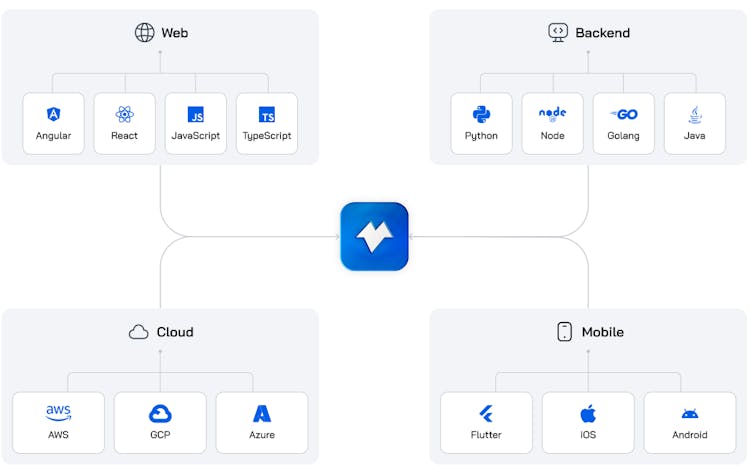This screenshot has height=465, width=750.
Task: Click the Flutter logo icon
Action: 486,414
